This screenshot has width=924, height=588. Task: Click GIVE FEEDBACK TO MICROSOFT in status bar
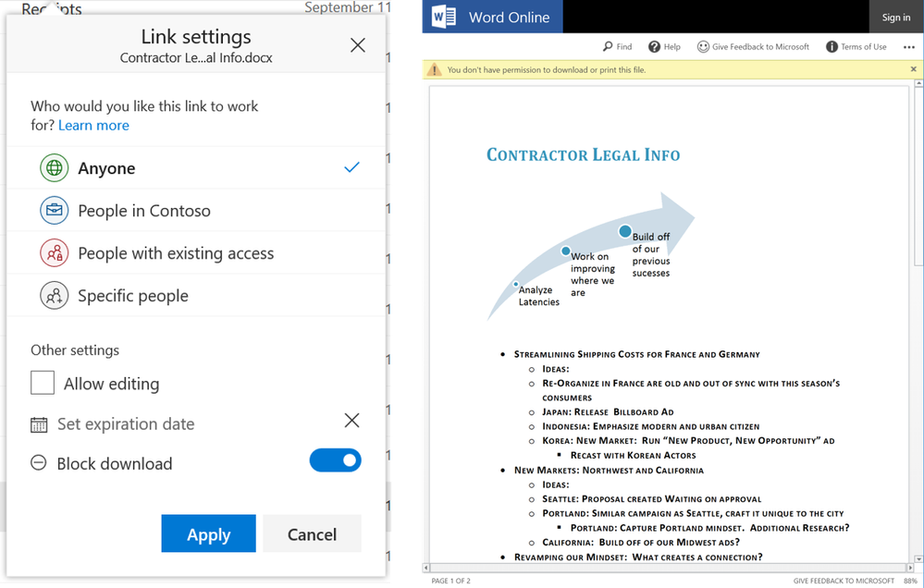844,581
